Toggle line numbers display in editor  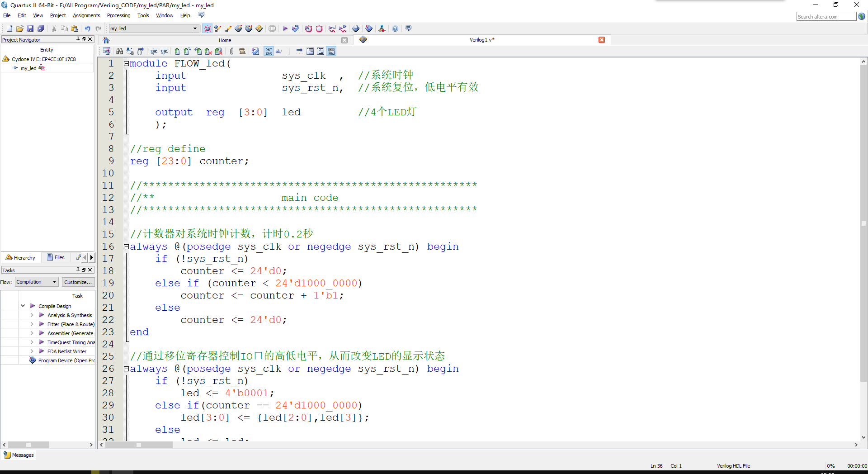[269, 51]
